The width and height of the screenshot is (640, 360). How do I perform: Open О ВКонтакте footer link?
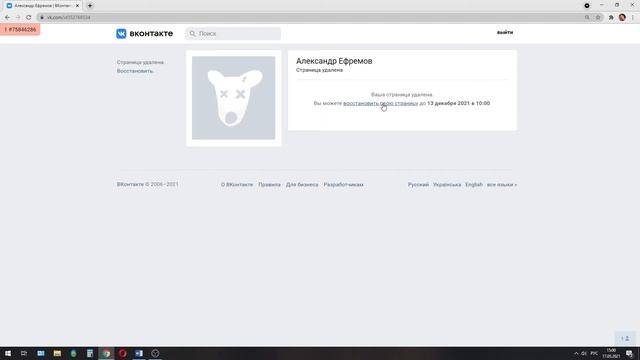pyautogui.click(x=237, y=185)
